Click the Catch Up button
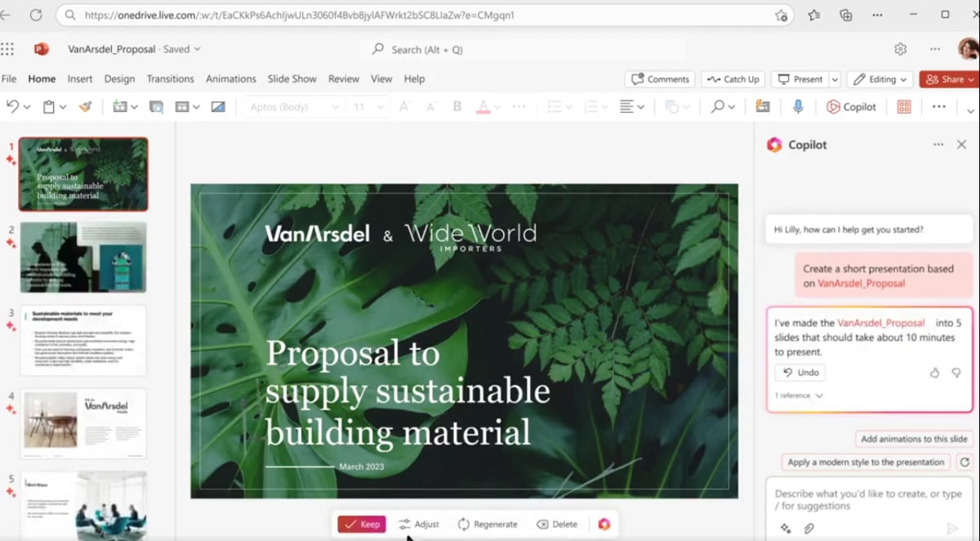 (x=733, y=79)
